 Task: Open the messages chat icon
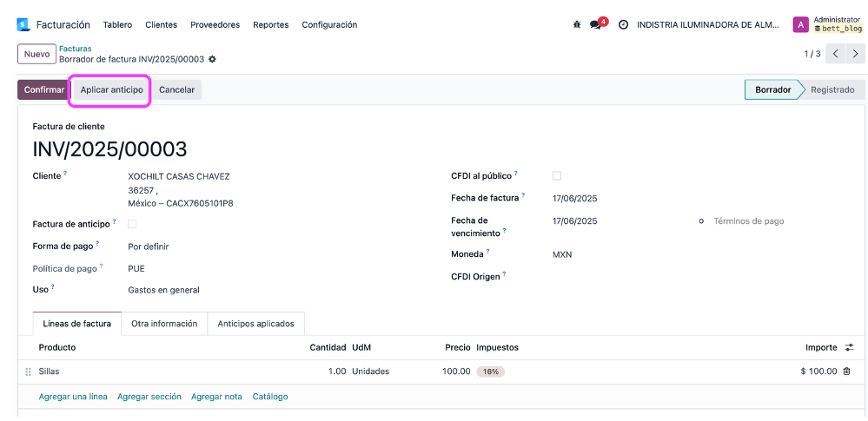tap(596, 25)
